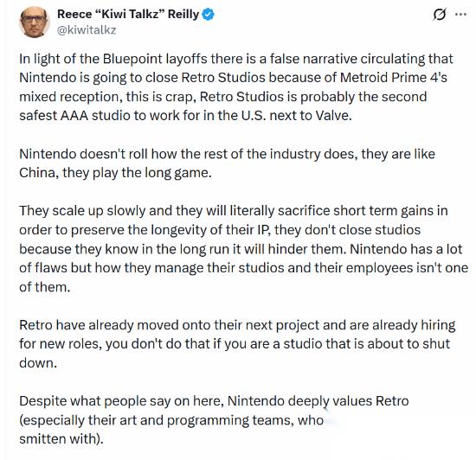Click the blue verified checkmark badge
The image size is (476, 460).
(209, 14)
